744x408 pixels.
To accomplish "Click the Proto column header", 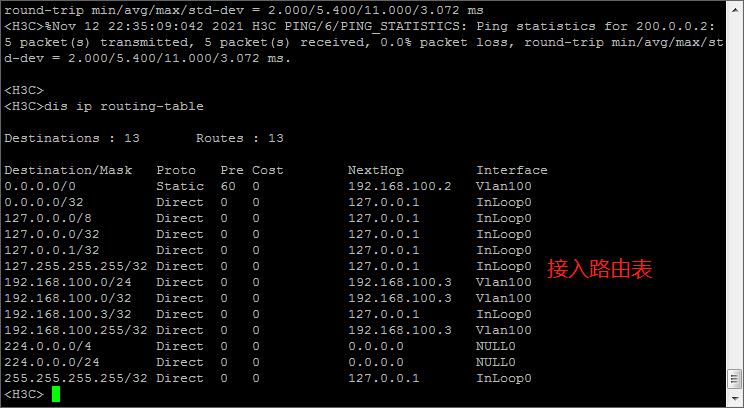I will click(x=176, y=170).
